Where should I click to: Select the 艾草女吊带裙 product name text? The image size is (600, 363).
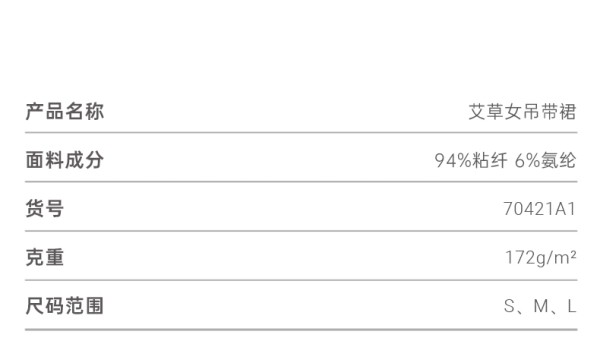pyautogui.click(x=522, y=112)
